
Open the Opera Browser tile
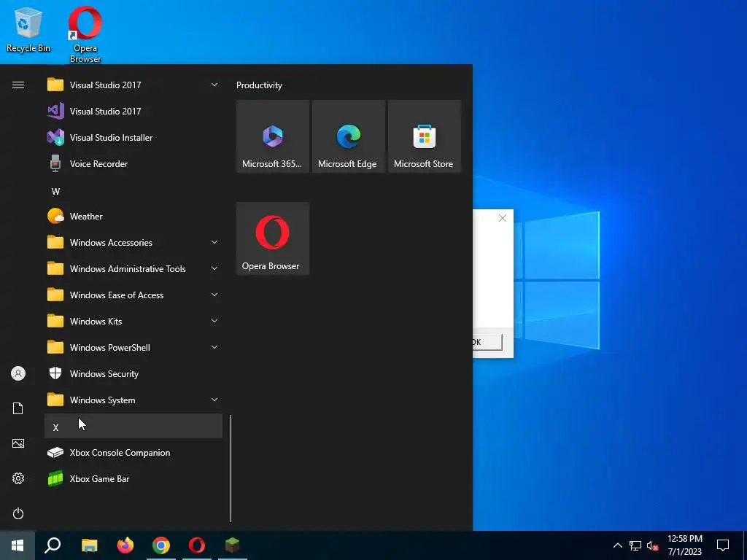tap(273, 238)
